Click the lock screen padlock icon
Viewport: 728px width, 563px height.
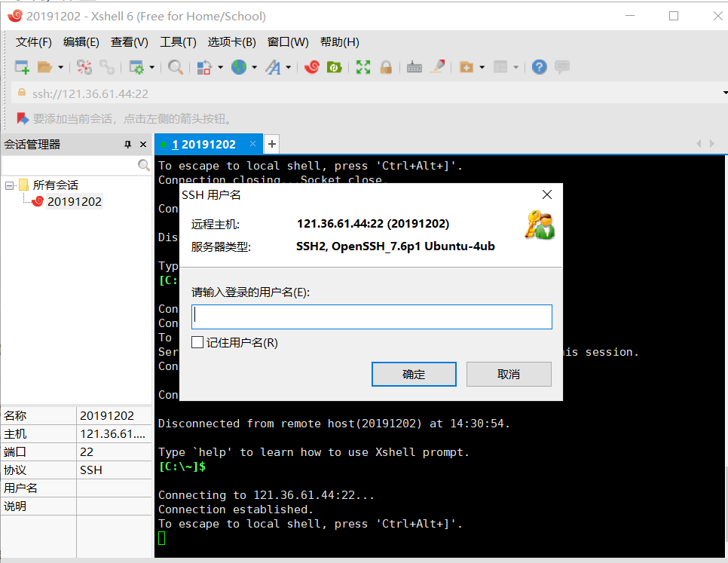point(386,67)
